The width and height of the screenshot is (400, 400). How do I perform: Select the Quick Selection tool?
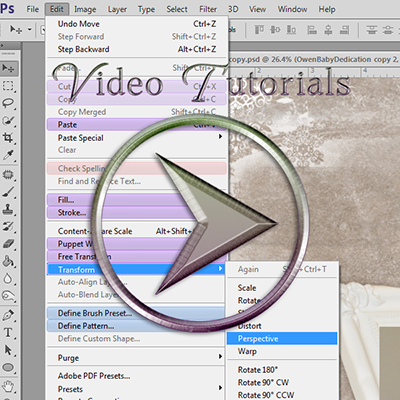pos(8,120)
